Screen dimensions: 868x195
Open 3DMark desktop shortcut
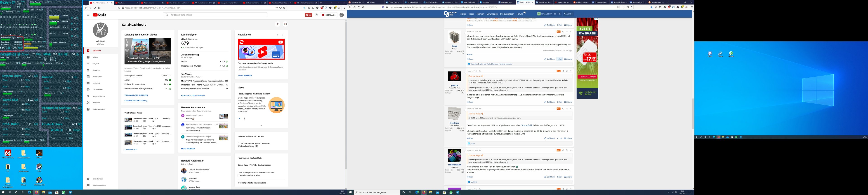(39, 154)
